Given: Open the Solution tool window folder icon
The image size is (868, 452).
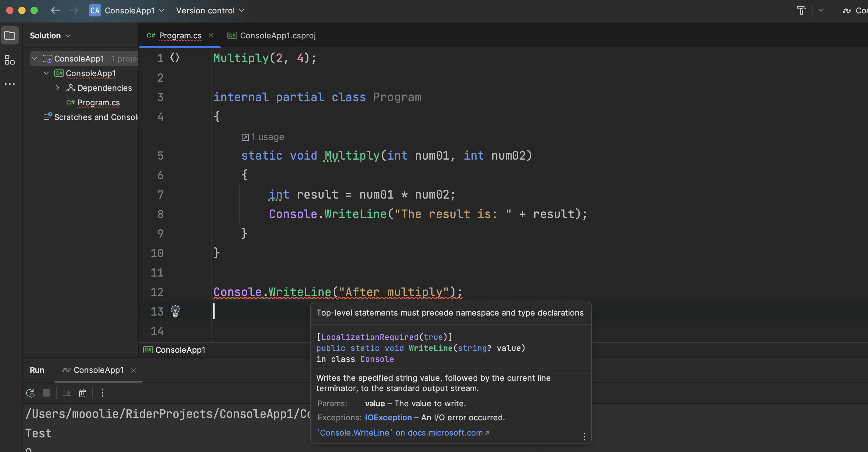Looking at the screenshot, I should 10,35.
